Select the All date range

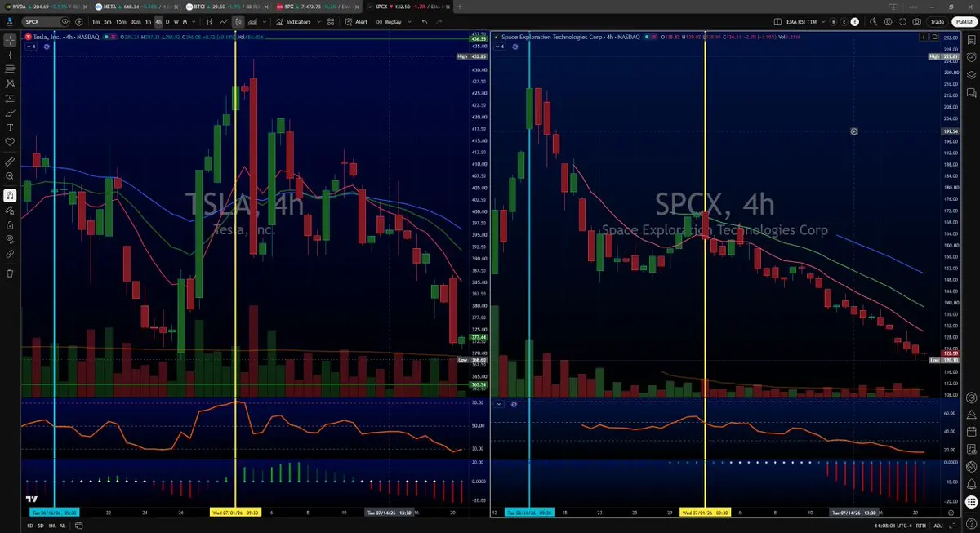point(62,526)
